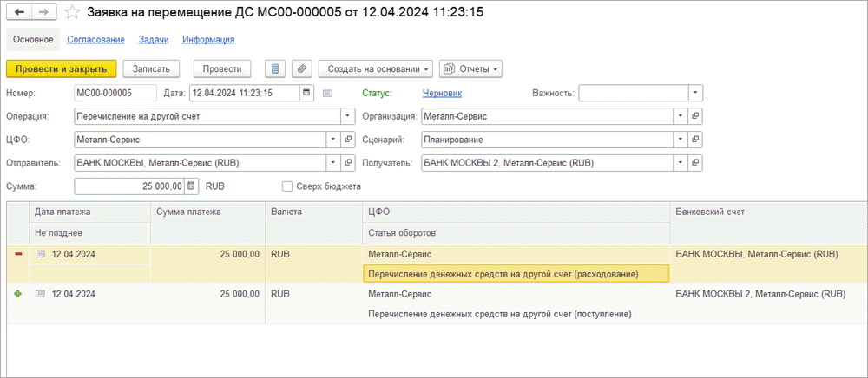Add document to favorites with star icon
This screenshot has width=868, height=378.
[x=74, y=13]
